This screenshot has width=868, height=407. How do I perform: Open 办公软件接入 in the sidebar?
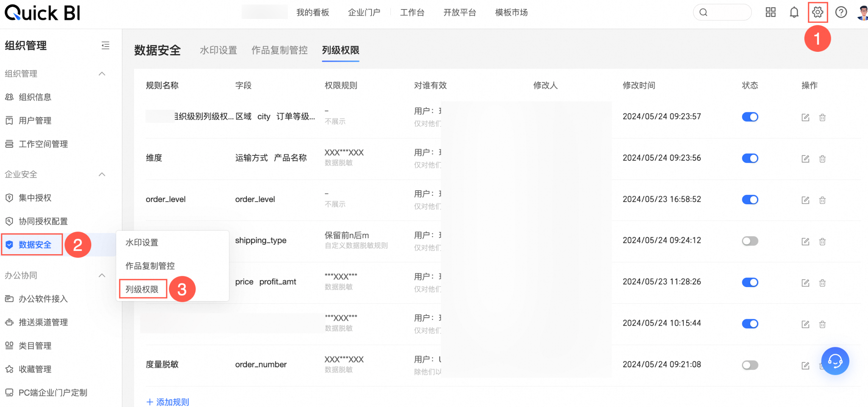pos(43,299)
